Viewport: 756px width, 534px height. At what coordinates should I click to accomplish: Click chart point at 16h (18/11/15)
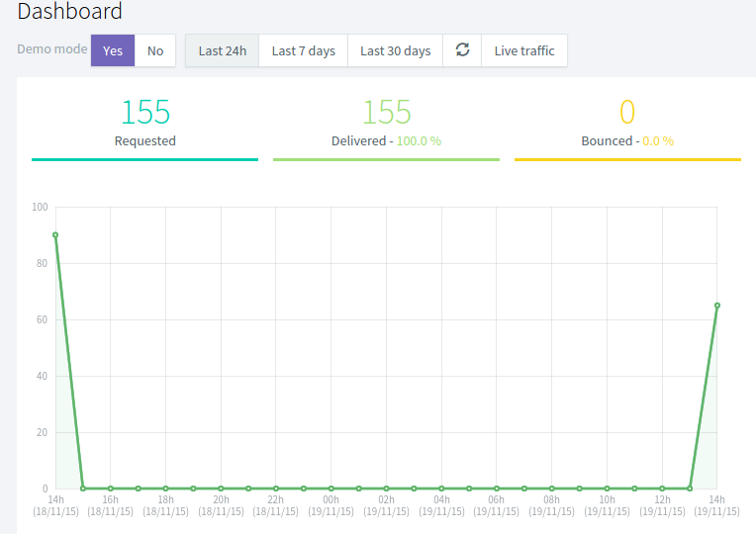coord(111,489)
